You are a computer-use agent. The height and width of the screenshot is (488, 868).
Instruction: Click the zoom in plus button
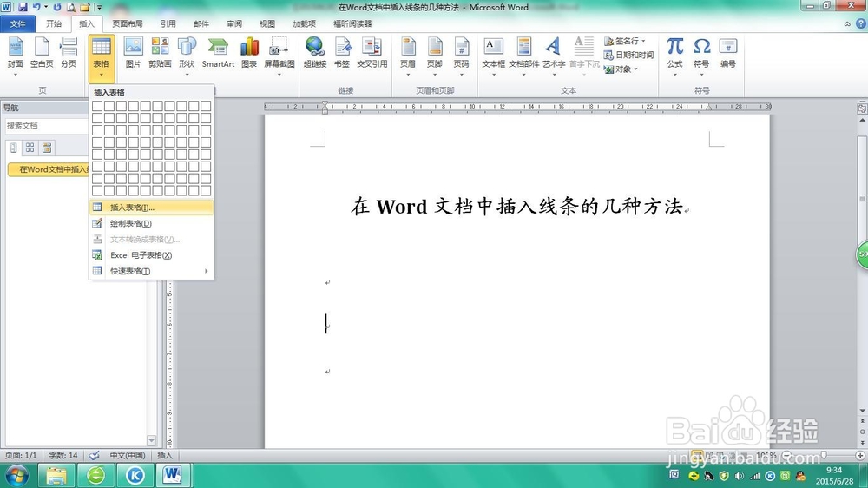click(x=860, y=455)
